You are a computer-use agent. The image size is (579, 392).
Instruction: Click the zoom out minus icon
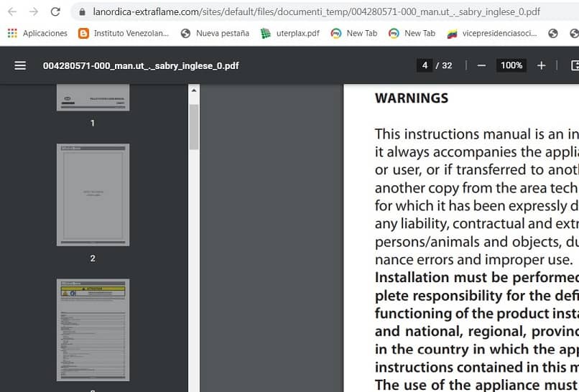coord(481,65)
